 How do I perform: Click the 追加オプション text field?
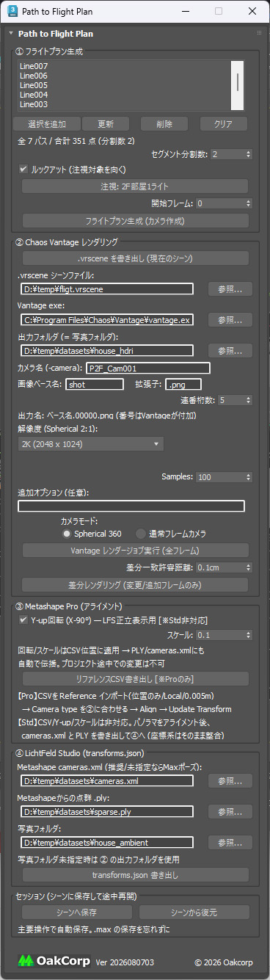131,506
